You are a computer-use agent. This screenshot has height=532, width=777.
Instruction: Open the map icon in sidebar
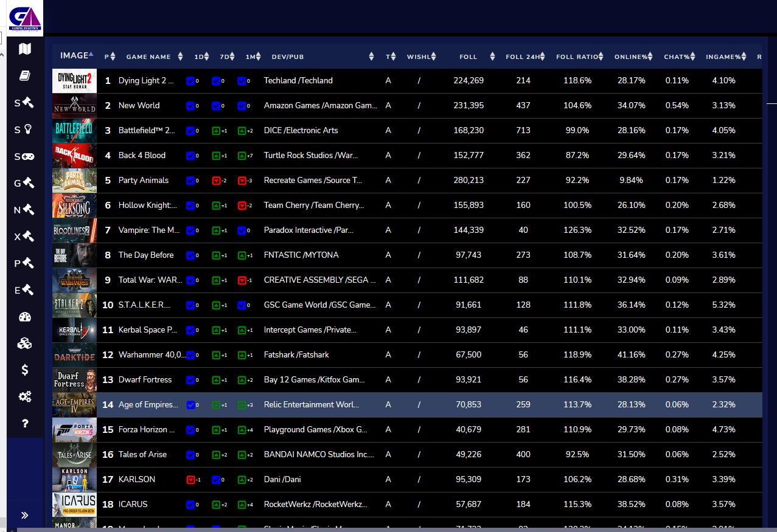[x=25, y=49]
